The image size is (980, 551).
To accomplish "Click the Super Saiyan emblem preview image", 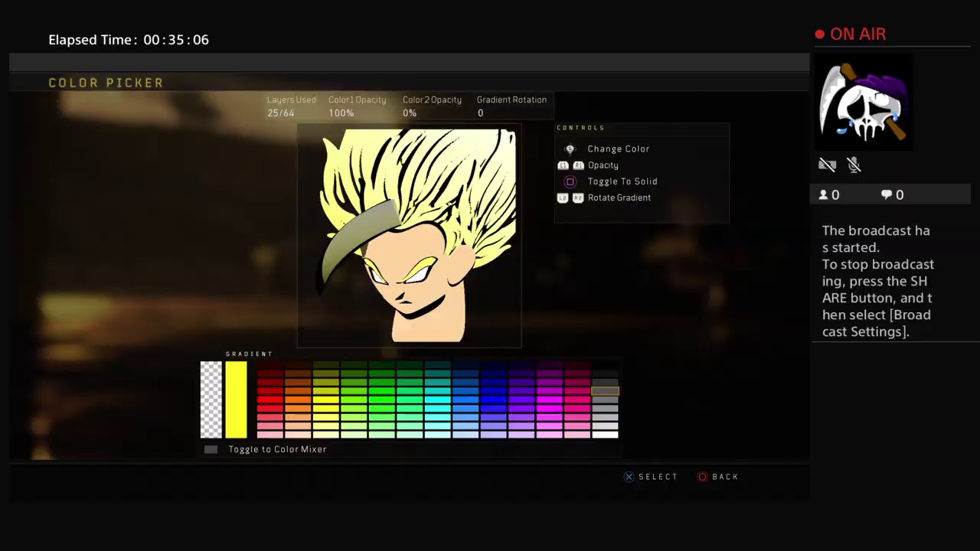I will tap(410, 236).
